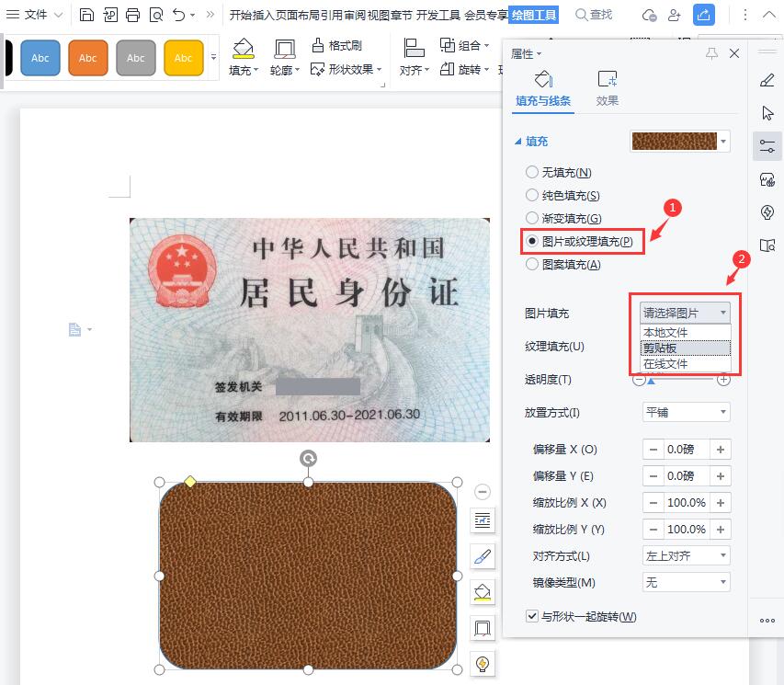Click the Group icon (组合)
The image size is (784, 685).
447,45
